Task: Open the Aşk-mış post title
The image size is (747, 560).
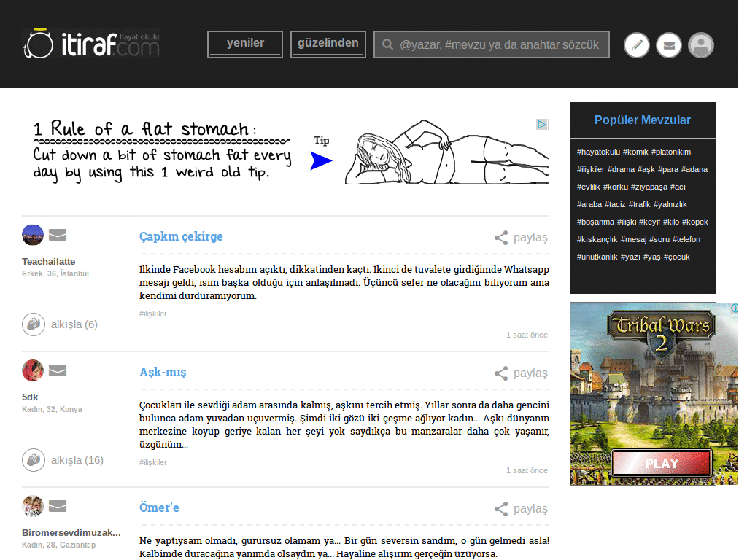Action: click(163, 372)
